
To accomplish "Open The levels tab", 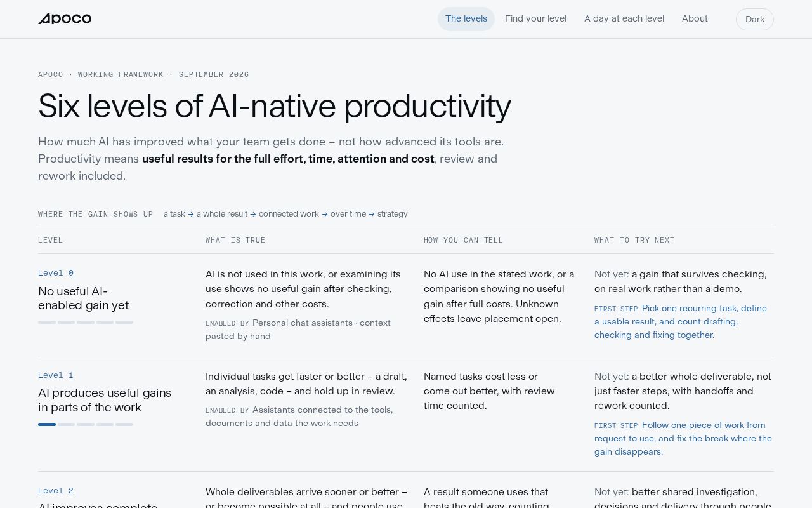I will pyautogui.click(x=466, y=19).
